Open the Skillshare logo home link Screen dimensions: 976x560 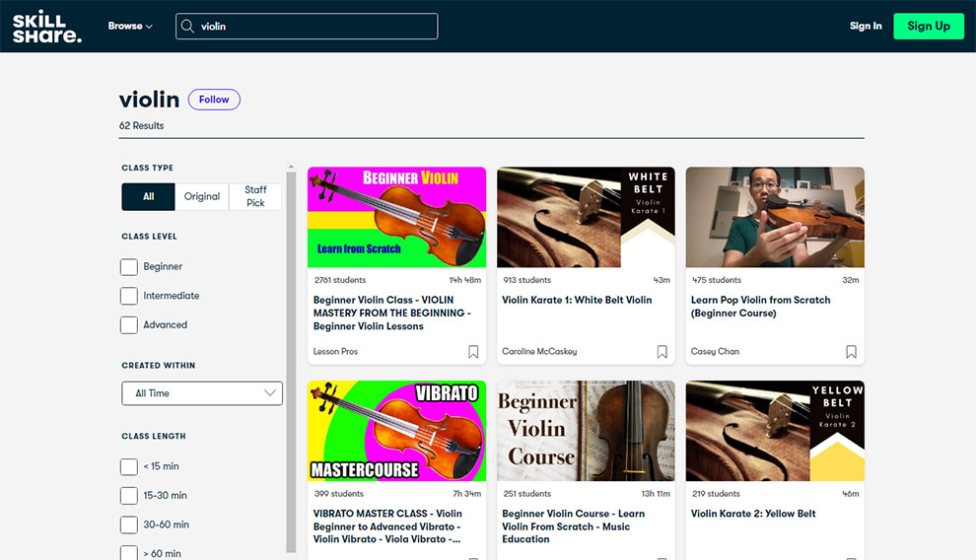pos(47,27)
